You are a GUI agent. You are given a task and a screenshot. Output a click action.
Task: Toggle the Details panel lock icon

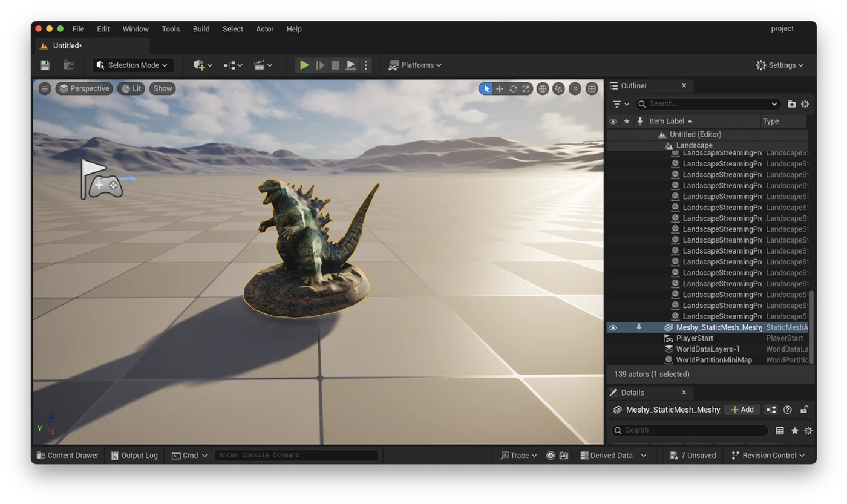[x=804, y=410]
